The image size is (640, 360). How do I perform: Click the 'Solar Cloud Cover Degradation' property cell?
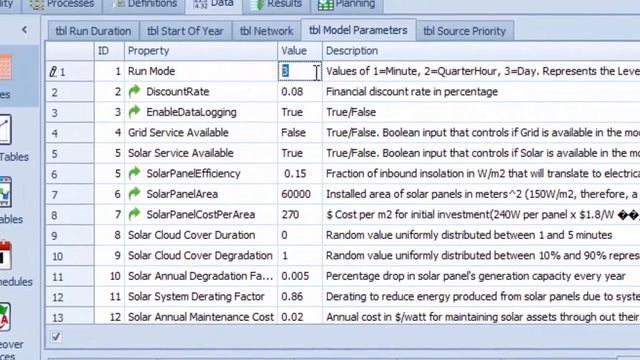click(x=201, y=256)
